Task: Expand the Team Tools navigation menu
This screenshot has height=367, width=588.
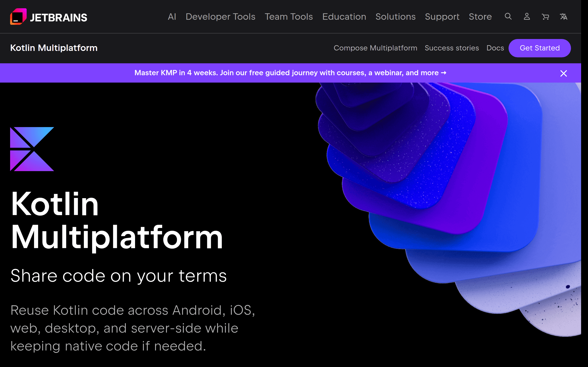Action: (288, 17)
